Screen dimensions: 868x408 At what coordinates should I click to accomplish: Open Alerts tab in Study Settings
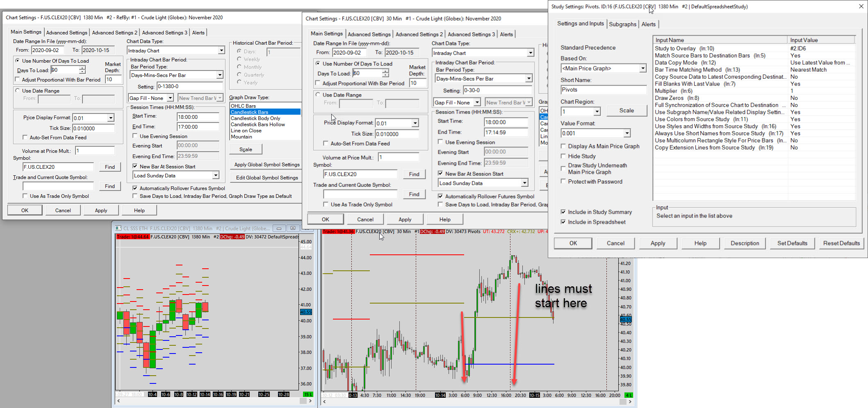click(x=649, y=24)
